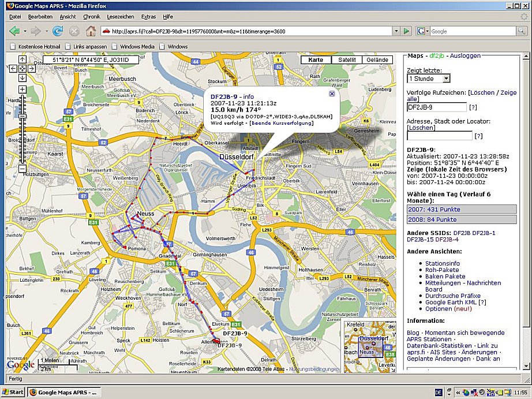Viewport: 532px width, 399px height.
Task: Click the map zoom slider handle
Action: [23, 116]
